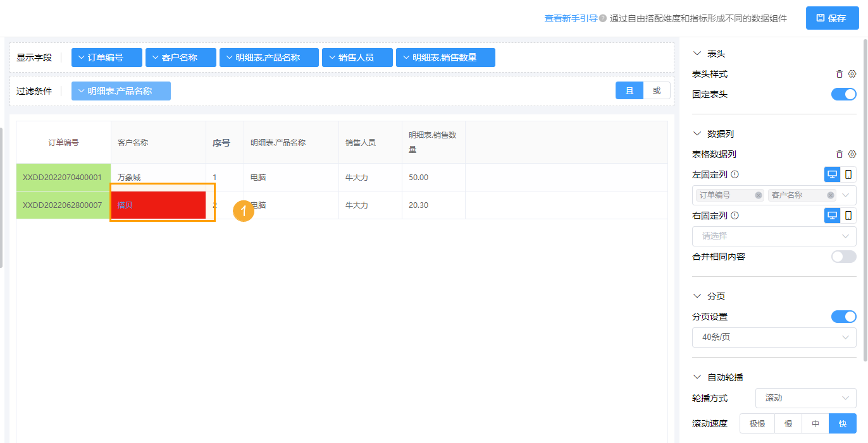This screenshot has height=443, width=868.
Task: Open the 查看新手引导 beginner guide link
Action: (x=570, y=18)
